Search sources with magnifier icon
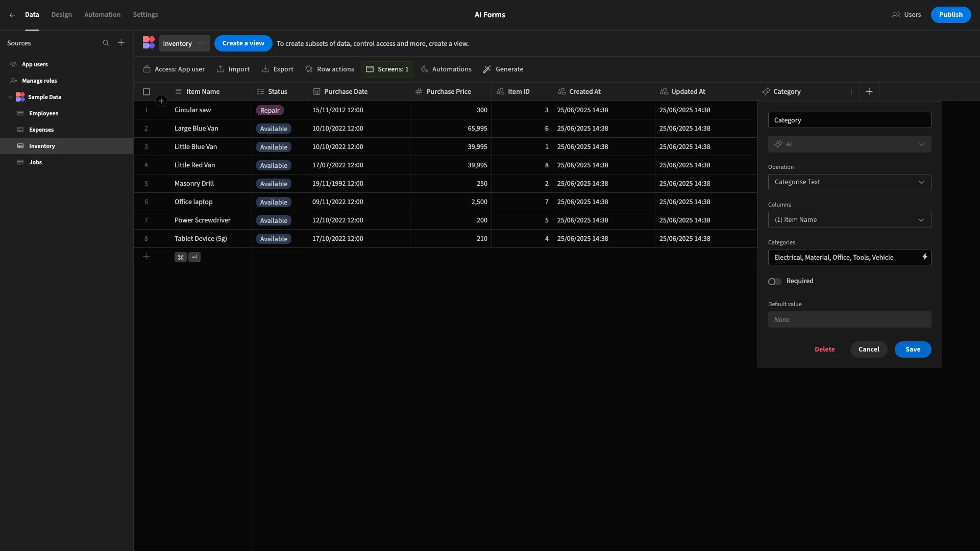 click(x=106, y=43)
